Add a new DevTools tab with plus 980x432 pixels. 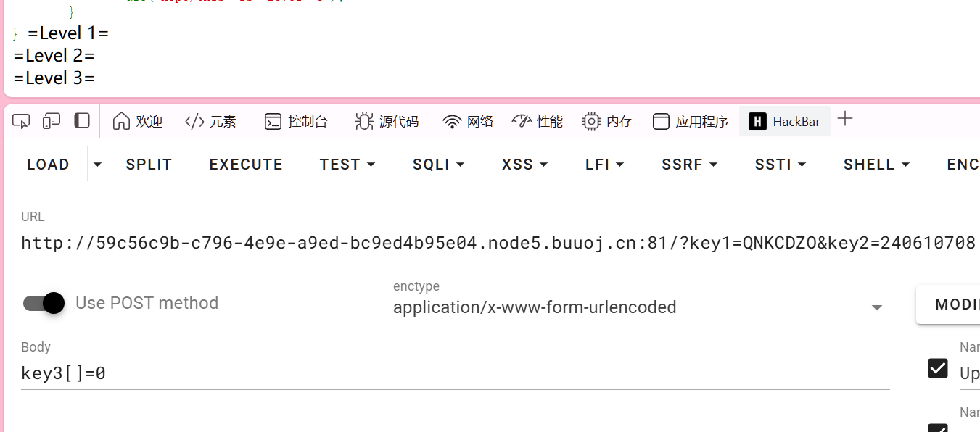(844, 120)
